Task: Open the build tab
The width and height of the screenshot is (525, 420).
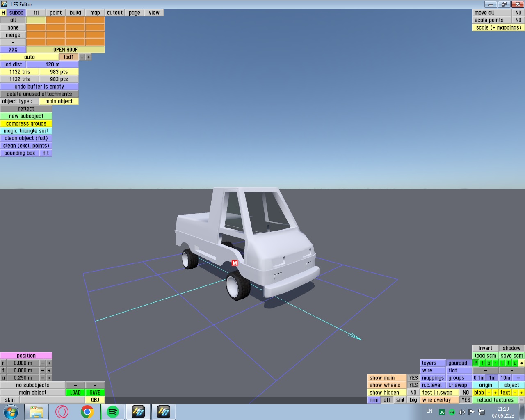Action: (x=75, y=13)
